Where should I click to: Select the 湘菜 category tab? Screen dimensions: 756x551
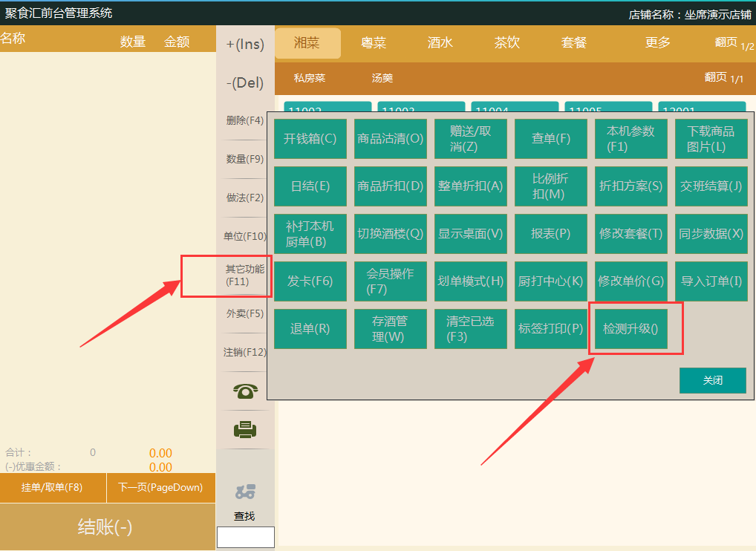point(307,43)
